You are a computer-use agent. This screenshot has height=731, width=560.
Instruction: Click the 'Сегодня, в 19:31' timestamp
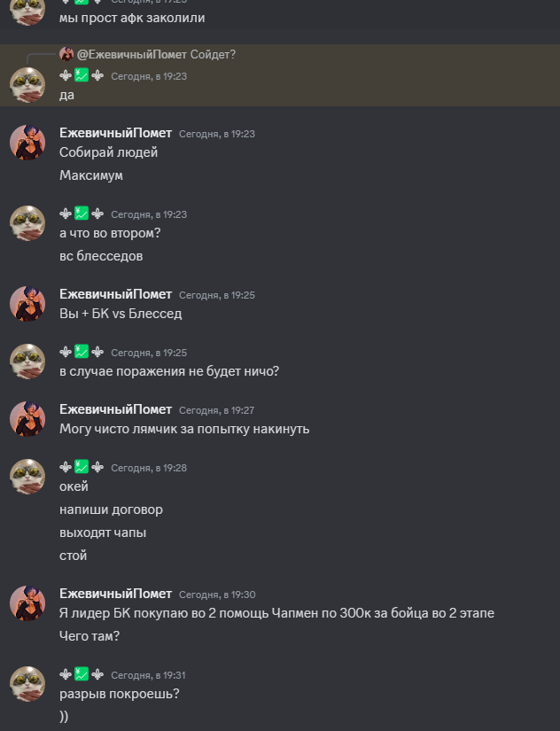point(148,675)
